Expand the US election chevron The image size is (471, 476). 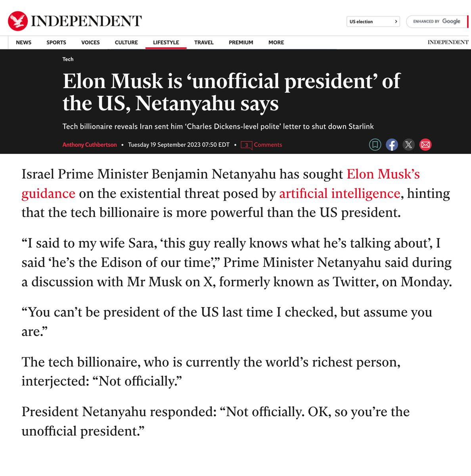[396, 21]
